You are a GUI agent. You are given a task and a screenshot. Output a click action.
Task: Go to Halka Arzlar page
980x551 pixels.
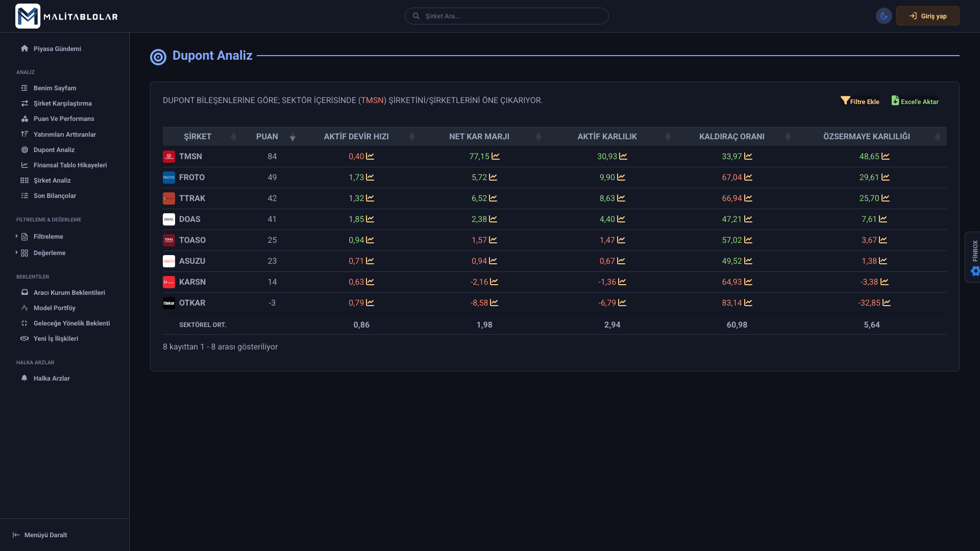[52, 379]
